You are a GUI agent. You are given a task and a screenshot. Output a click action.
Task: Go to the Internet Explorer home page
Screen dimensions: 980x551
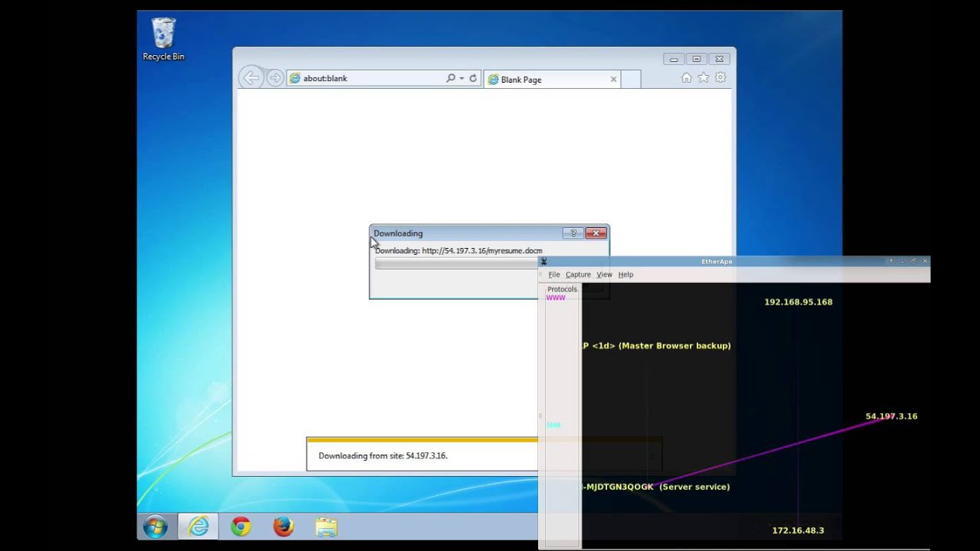click(x=686, y=77)
